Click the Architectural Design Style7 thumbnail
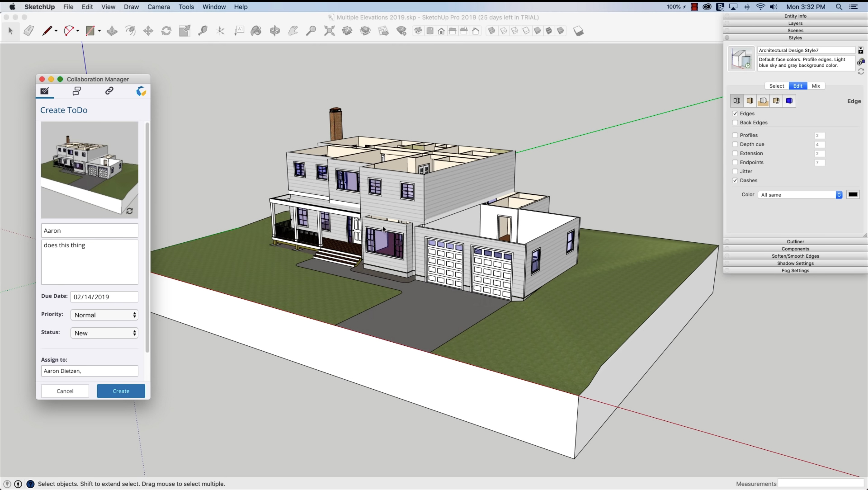Viewport: 868px width, 490px height. [741, 59]
